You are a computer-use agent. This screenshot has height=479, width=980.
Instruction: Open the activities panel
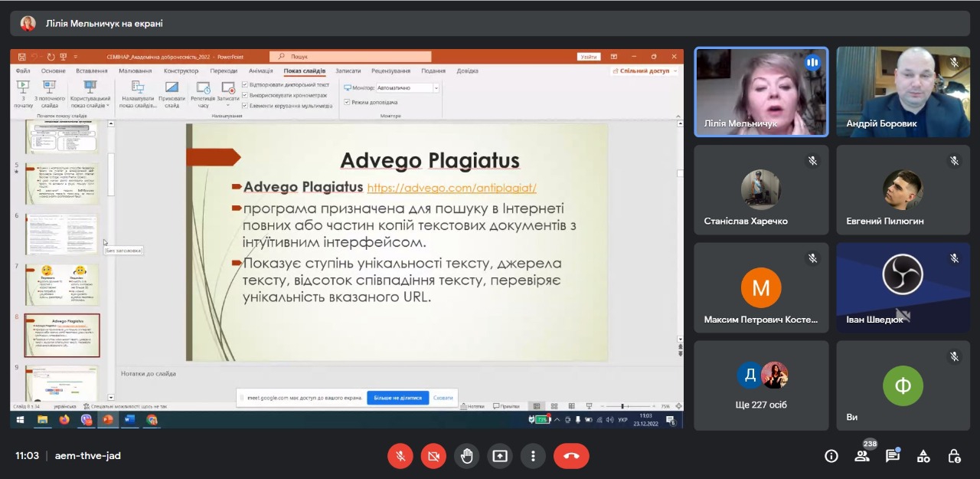(923, 456)
